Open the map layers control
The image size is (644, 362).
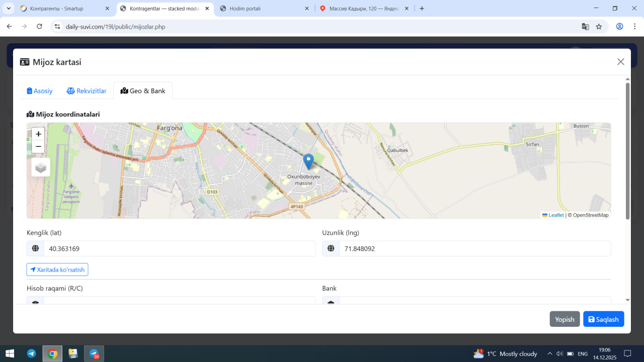[x=41, y=167]
